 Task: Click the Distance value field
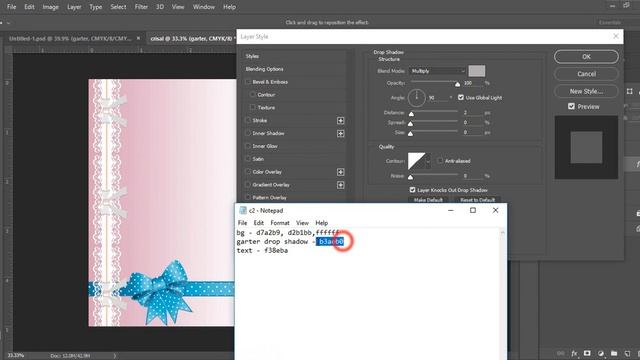click(x=472, y=112)
